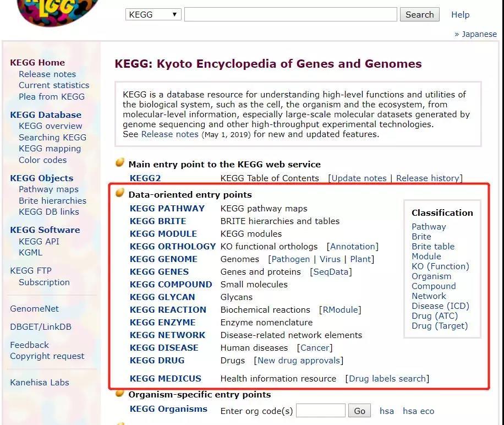504x425 pixels.
Task: Open Copyright request sidebar link
Action: [47, 356]
